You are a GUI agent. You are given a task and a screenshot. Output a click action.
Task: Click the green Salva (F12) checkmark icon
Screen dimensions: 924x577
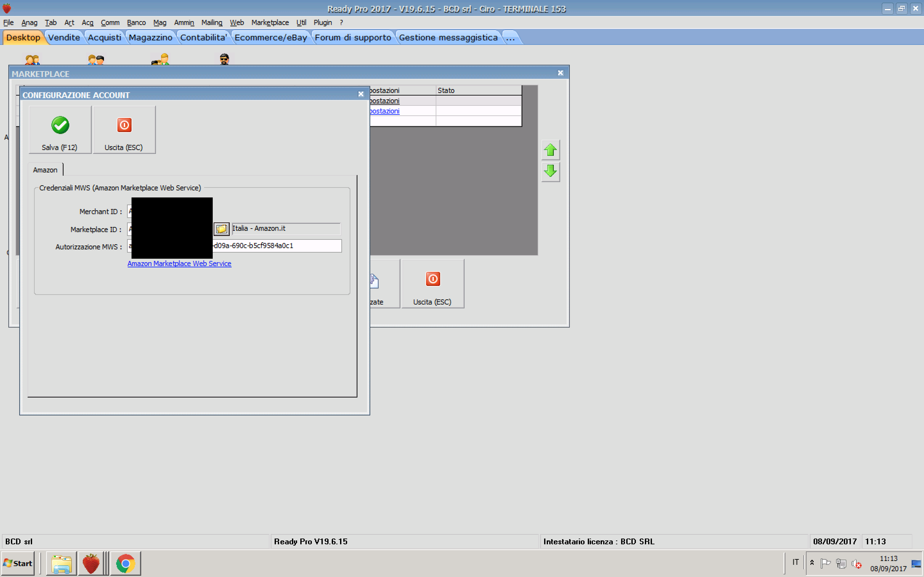coord(60,125)
